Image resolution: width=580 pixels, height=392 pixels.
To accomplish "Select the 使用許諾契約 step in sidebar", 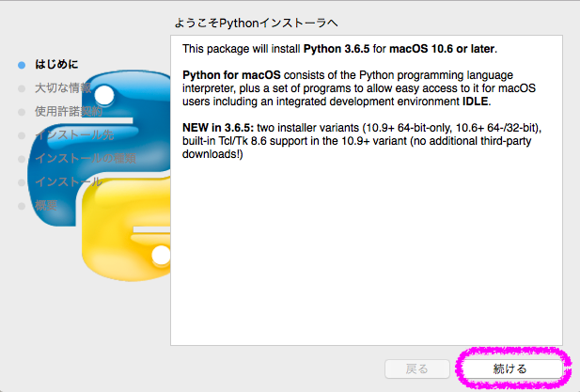I will [69, 111].
